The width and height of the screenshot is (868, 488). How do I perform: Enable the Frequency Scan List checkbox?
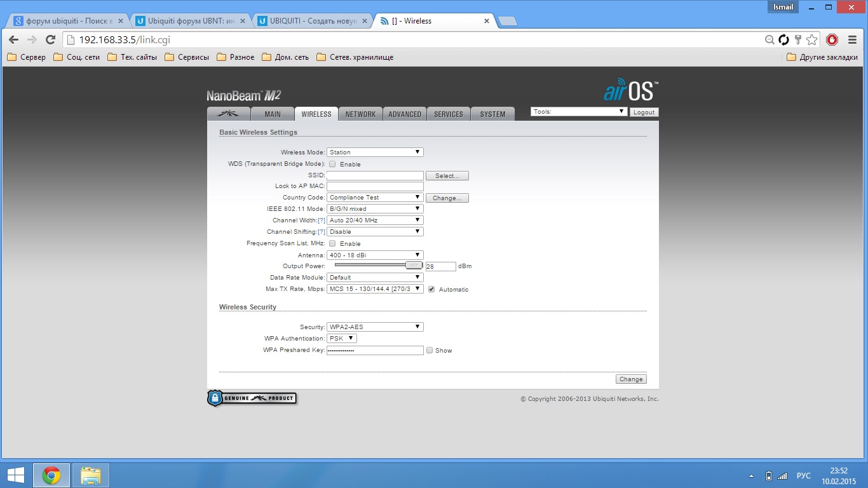pos(332,243)
